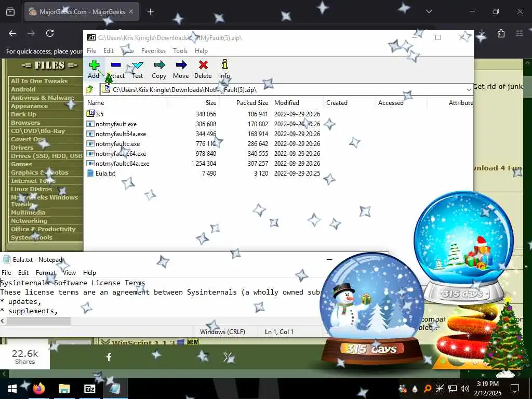The height and width of the screenshot is (399, 532).
Task: Select the notmyfault.exe file icon
Action: click(x=90, y=124)
